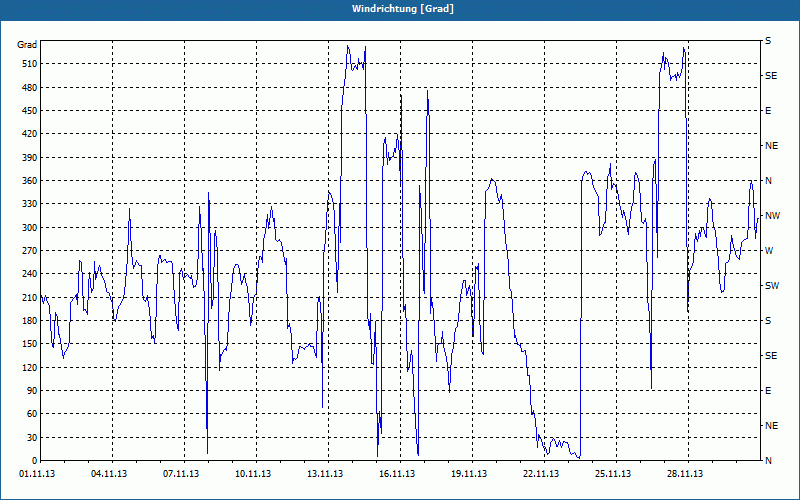Click the date label 25.11.13
This screenshot has width=800, height=500.
tap(613, 474)
